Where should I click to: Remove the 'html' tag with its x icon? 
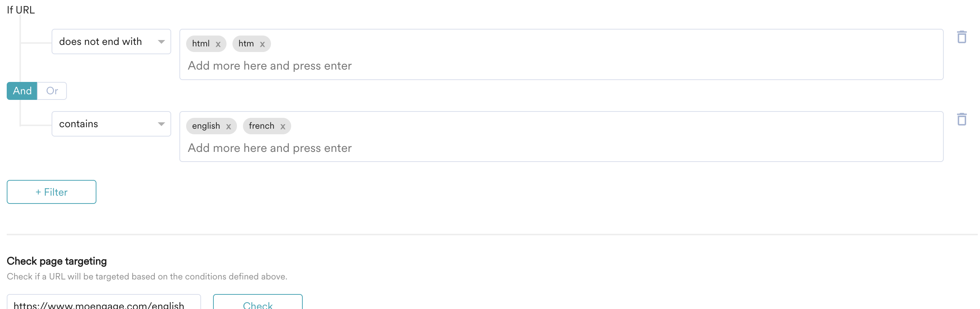coord(218,44)
